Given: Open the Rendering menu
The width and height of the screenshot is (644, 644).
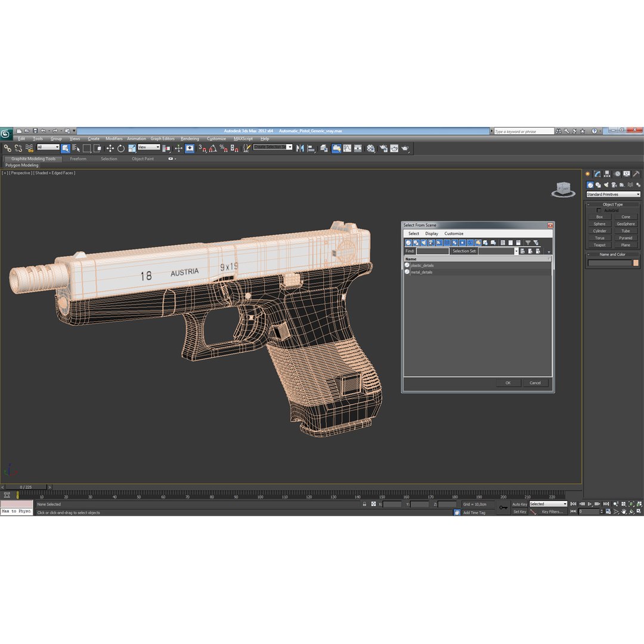Looking at the screenshot, I should click(190, 139).
